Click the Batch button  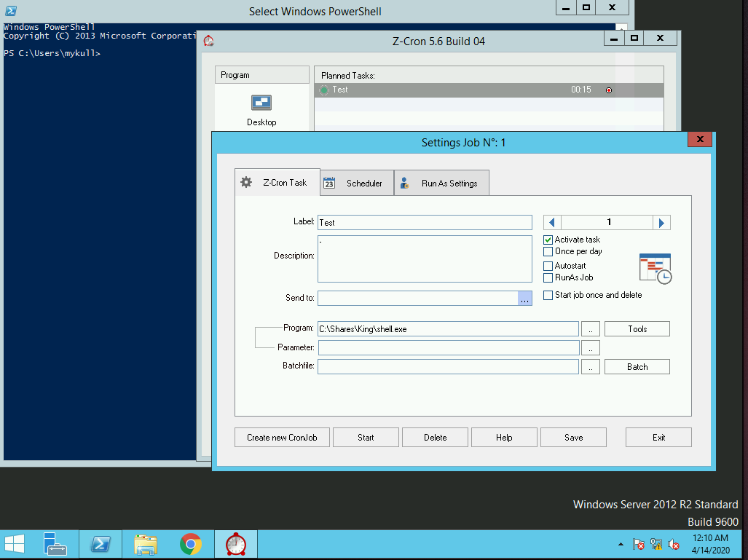pos(637,367)
